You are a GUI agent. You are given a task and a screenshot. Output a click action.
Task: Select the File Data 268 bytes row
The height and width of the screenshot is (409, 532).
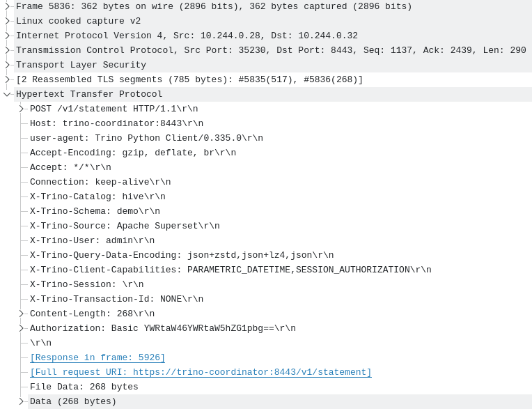point(84,387)
